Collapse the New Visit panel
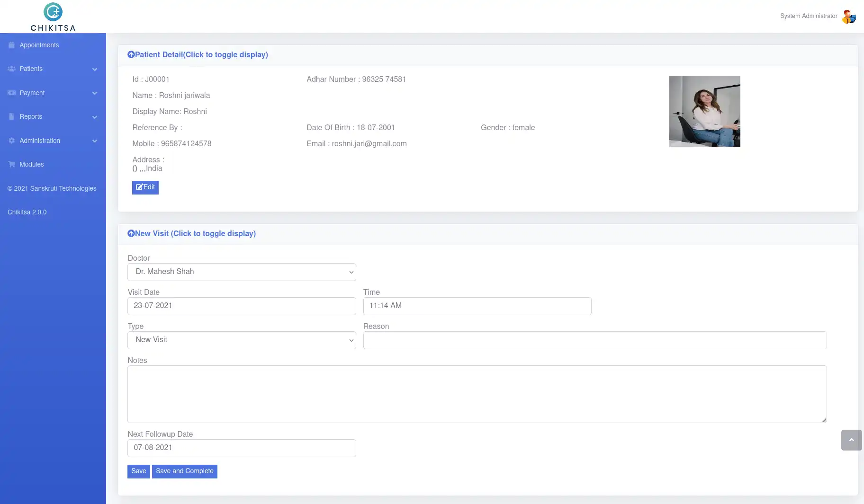864x504 pixels. click(x=191, y=234)
